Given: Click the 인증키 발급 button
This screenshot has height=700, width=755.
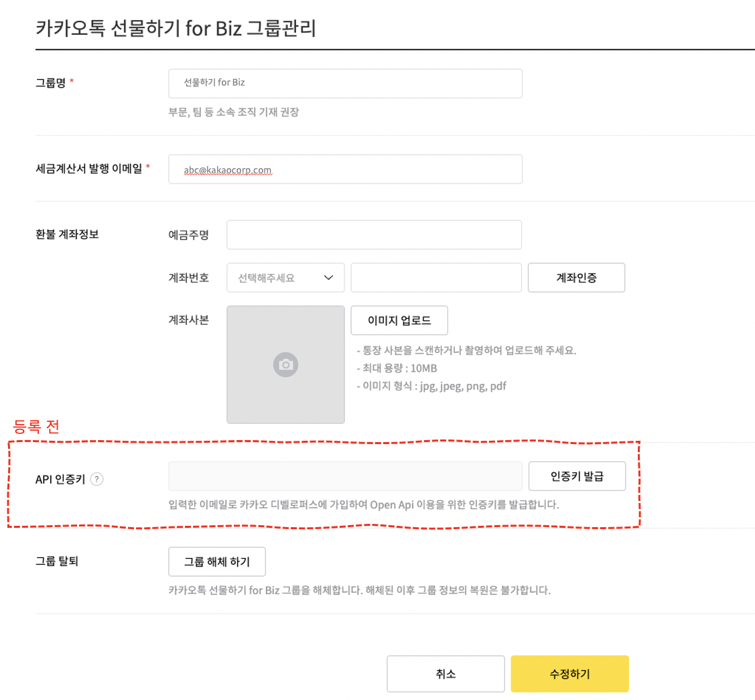Looking at the screenshot, I should pyautogui.click(x=577, y=476).
